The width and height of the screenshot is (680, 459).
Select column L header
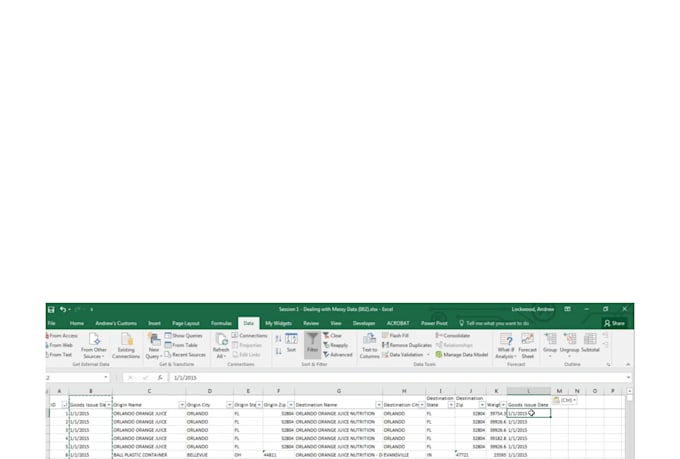[x=529, y=391]
